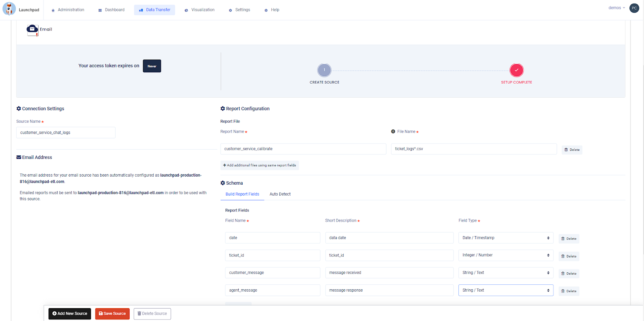This screenshot has width=644, height=321.
Task: Expand the demos account dropdown
Action: click(x=617, y=8)
